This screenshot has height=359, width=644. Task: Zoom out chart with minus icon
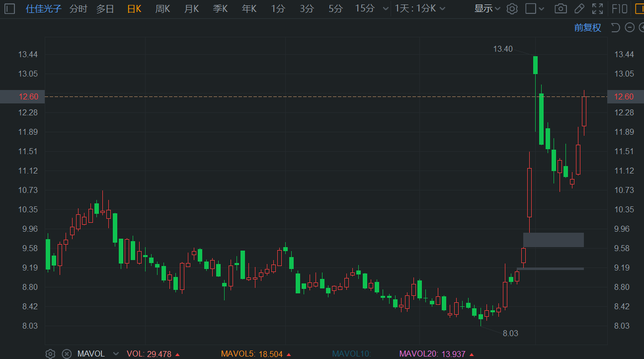pos(630,27)
